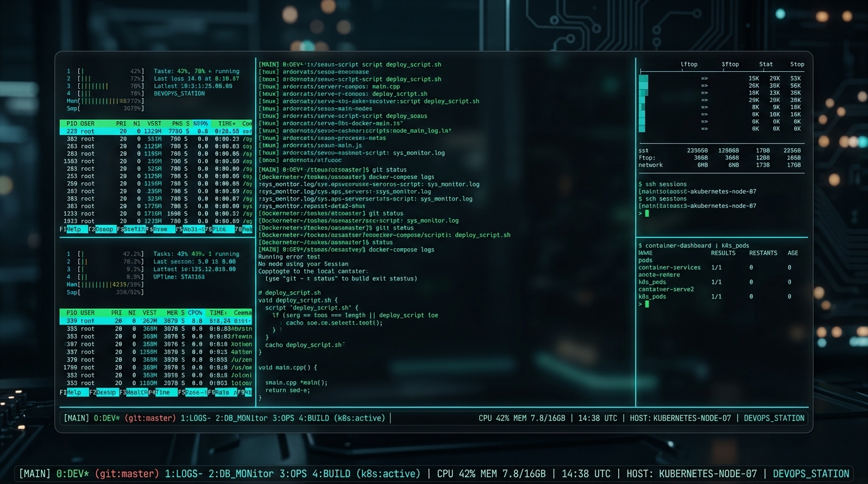Click '$ container-dashboard | k8s_pods' command line
868x484 pixels.
(693, 245)
